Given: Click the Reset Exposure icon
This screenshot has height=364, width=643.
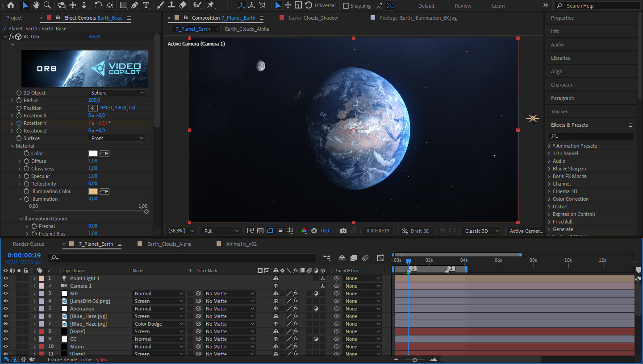Looking at the screenshot, I should [314, 231].
